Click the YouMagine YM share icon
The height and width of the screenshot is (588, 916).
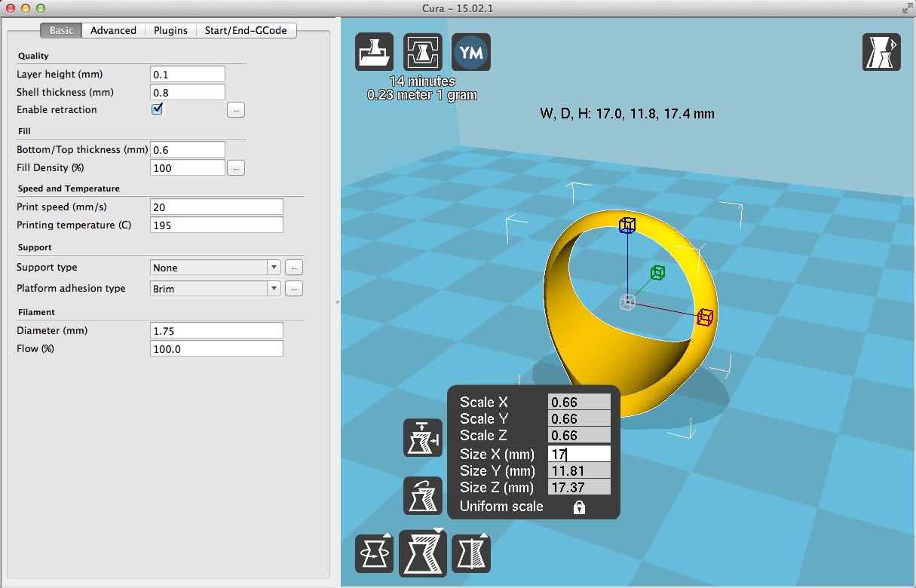point(471,53)
